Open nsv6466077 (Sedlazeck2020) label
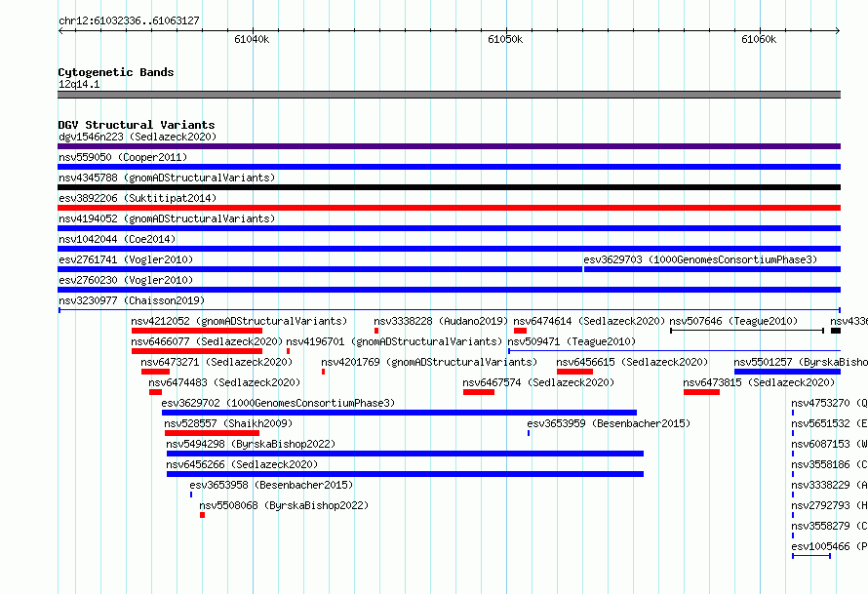The height and width of the screenshot is (594, 868). coord(207,341)
